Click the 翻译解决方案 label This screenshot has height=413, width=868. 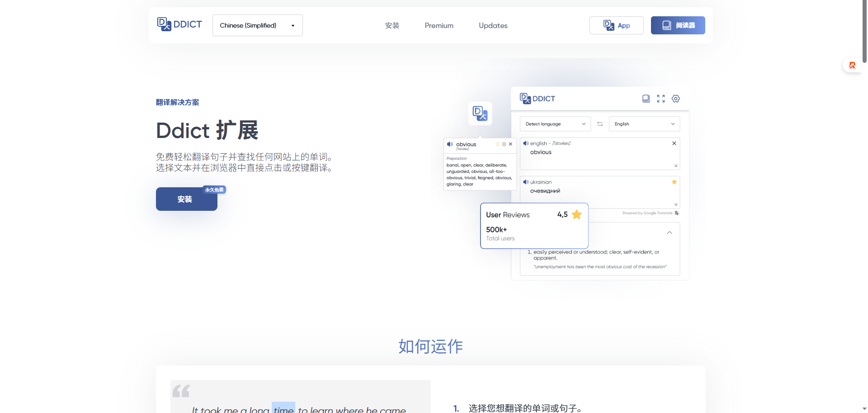pyautogui.click(x=178, y=102)
